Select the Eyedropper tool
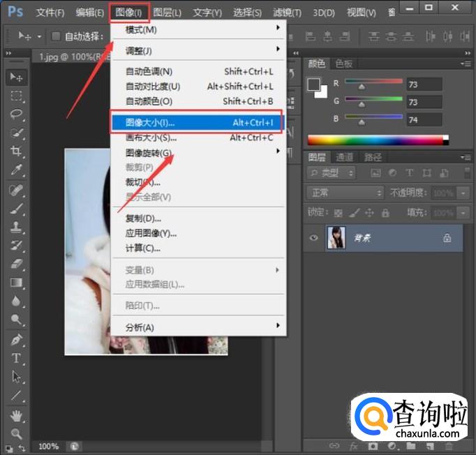Viewport: 476px width, 455px height. (17, 170)
